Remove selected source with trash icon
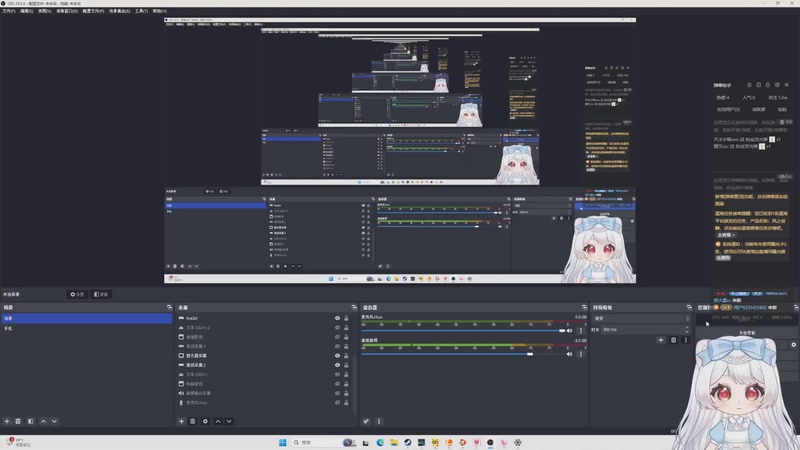Screen dimensions: 800x450 tap(192, 421)
